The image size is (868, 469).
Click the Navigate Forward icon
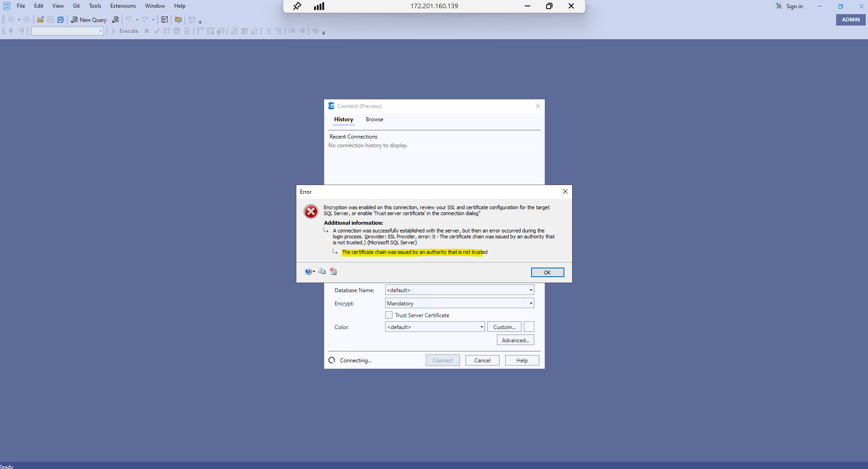click(x=26, y=20)
